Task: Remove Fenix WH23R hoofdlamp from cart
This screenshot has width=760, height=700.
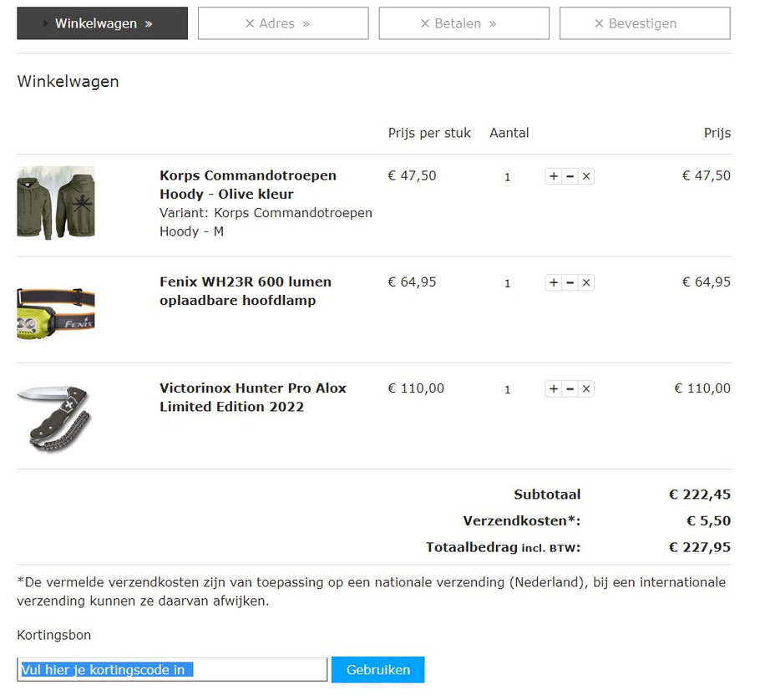Action: point(586,282)
